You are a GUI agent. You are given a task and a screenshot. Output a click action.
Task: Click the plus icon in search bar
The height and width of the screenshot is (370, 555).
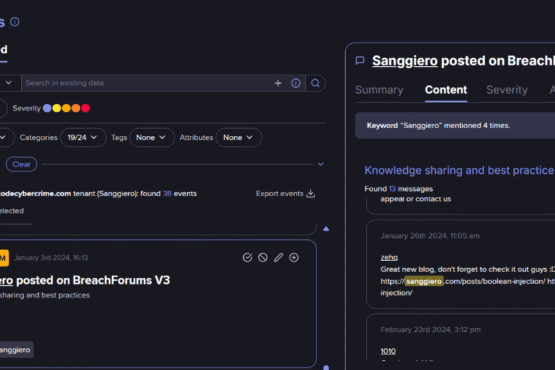[x=278, y=83]
